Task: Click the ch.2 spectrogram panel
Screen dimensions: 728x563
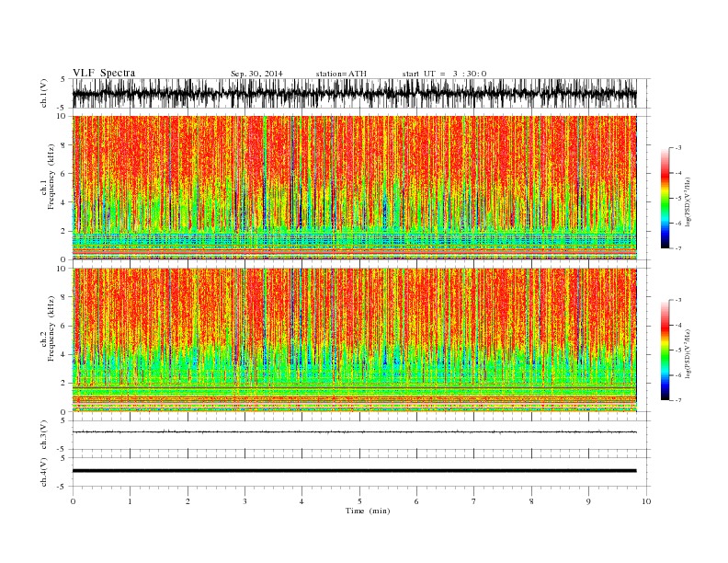Action: 354,339
